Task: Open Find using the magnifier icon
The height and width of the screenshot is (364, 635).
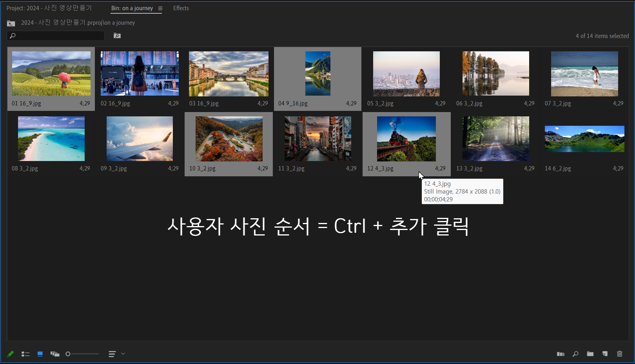Action: click(575, 354)
